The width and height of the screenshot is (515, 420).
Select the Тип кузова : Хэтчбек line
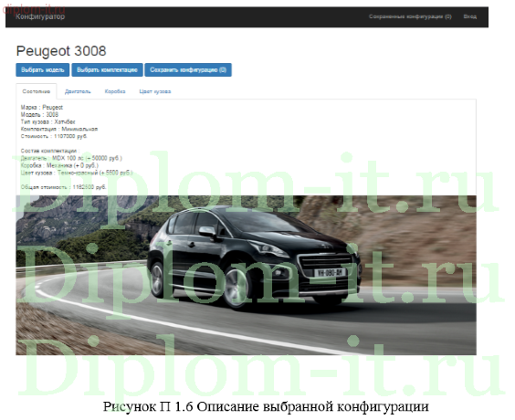point(48,121)
